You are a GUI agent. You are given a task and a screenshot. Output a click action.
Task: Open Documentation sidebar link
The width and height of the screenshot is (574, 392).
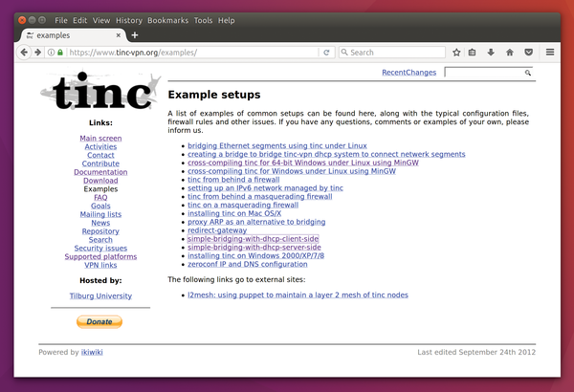[x=100, y=172]
